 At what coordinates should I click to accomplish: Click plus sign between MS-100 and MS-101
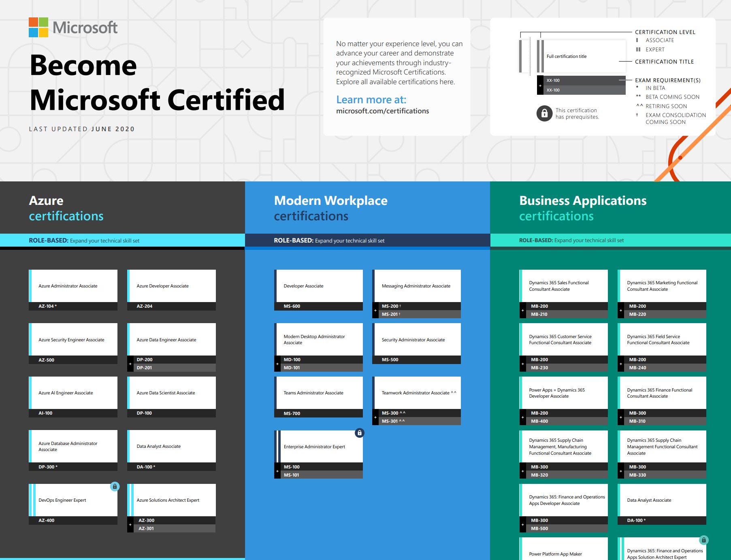[277, 471]
